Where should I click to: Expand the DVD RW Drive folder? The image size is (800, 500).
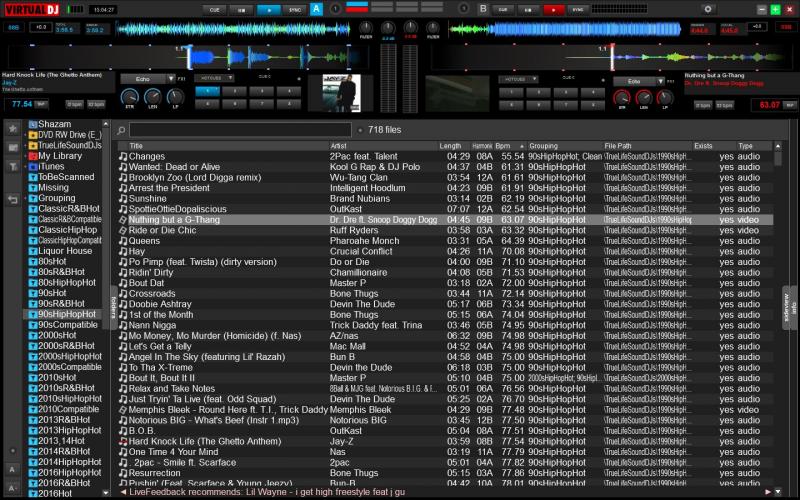point(26,135)
